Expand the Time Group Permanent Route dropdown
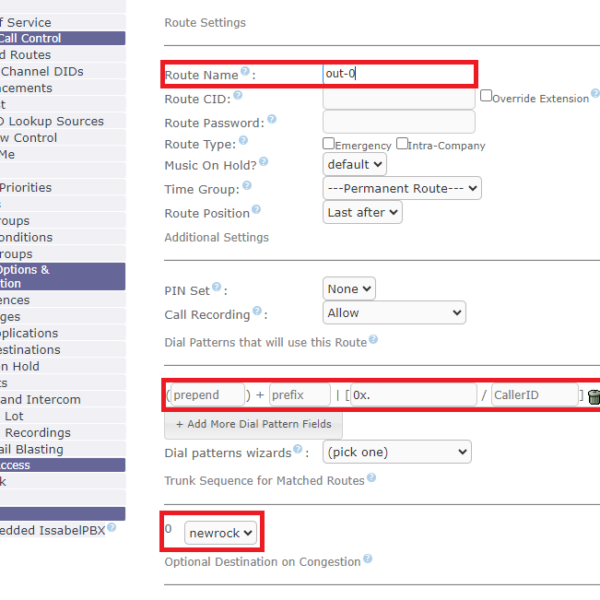This screenshot has width=600, height=600. click(402, 187)
